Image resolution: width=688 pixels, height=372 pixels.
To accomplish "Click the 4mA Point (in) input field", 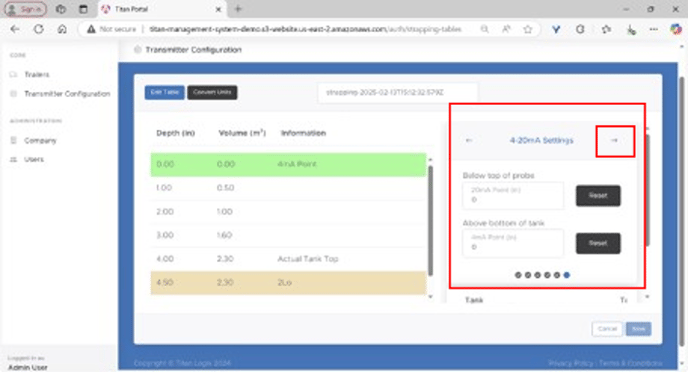I will pos(512,243).
